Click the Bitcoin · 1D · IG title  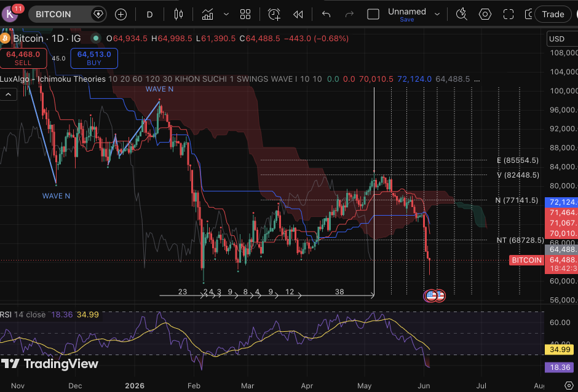[47, 38]
